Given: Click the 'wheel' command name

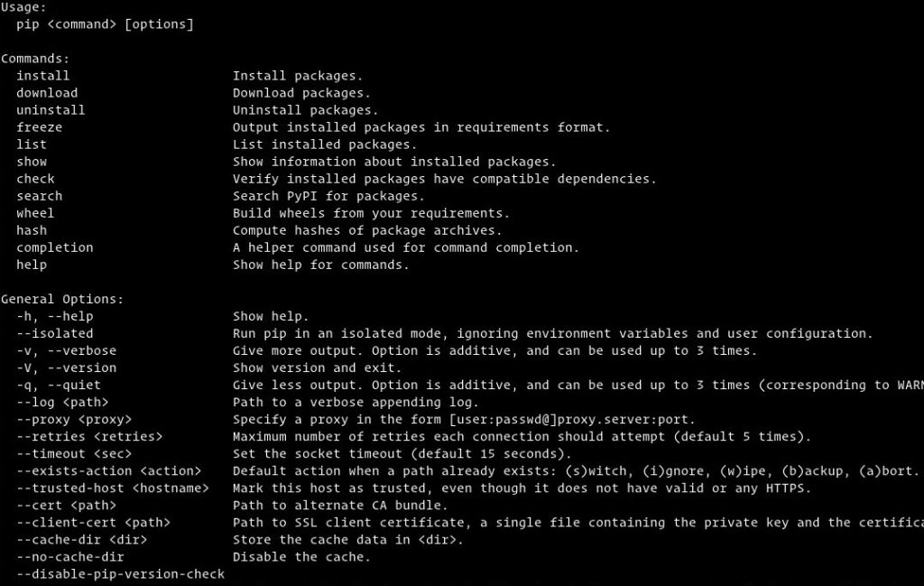Looking at the screenshot, I should [x=35, y=213].
